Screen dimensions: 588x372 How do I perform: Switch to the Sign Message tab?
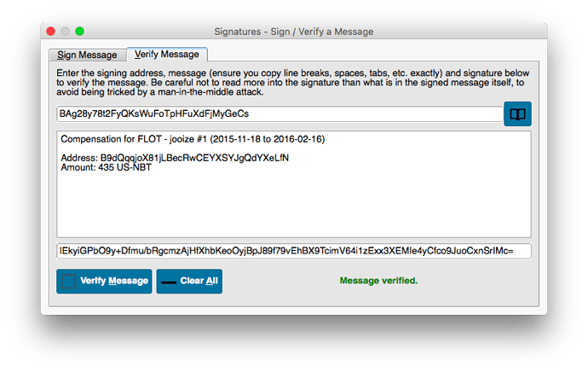(x=87, y=55)
